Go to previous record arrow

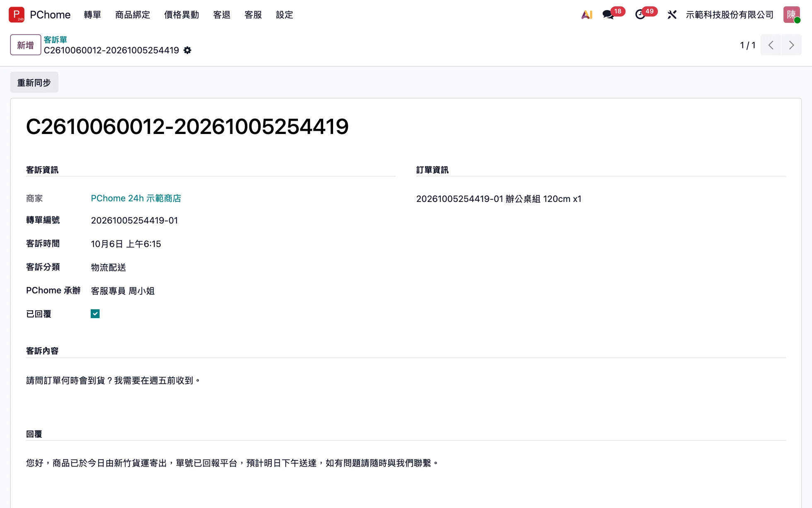click(x=771, y=45)
